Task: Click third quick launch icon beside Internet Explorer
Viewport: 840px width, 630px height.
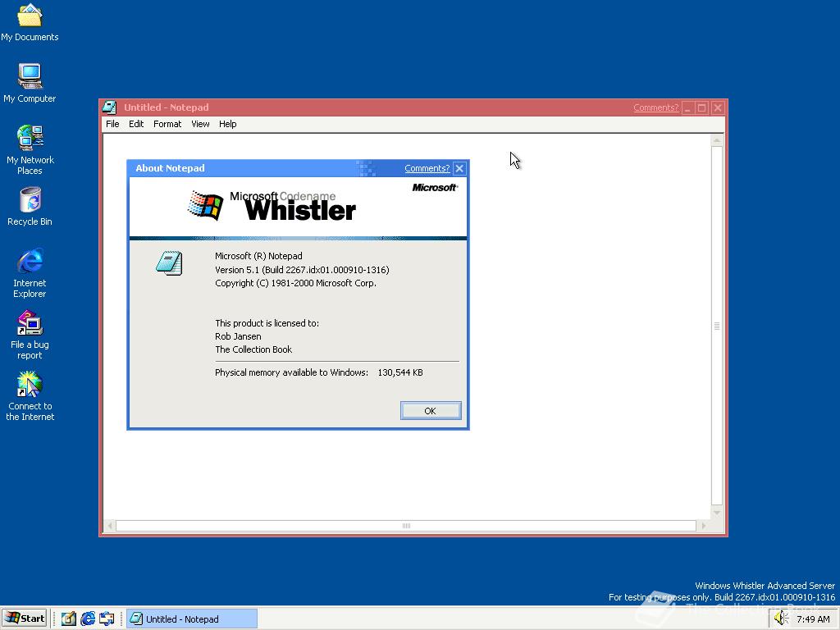Action: pos(107,619)
